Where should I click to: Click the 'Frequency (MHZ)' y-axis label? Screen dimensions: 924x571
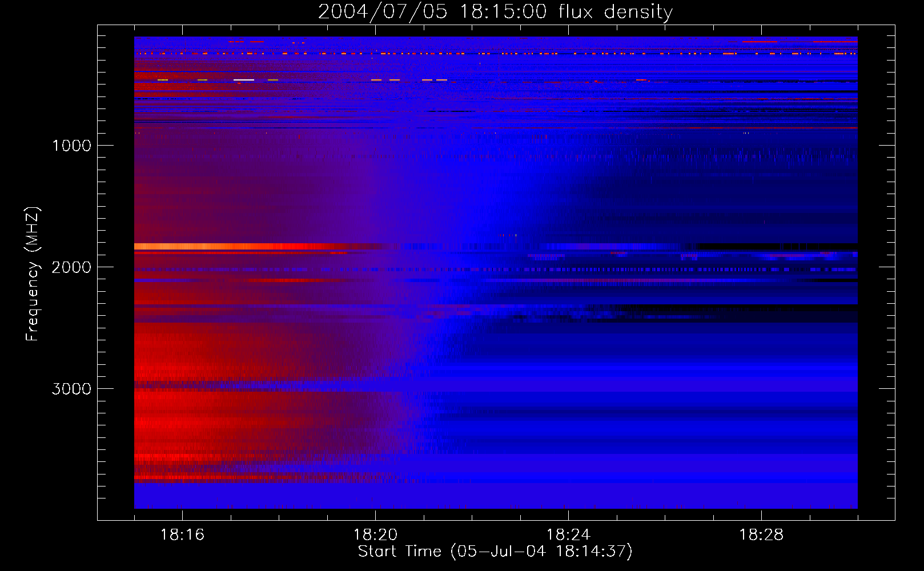coord(33,274)
